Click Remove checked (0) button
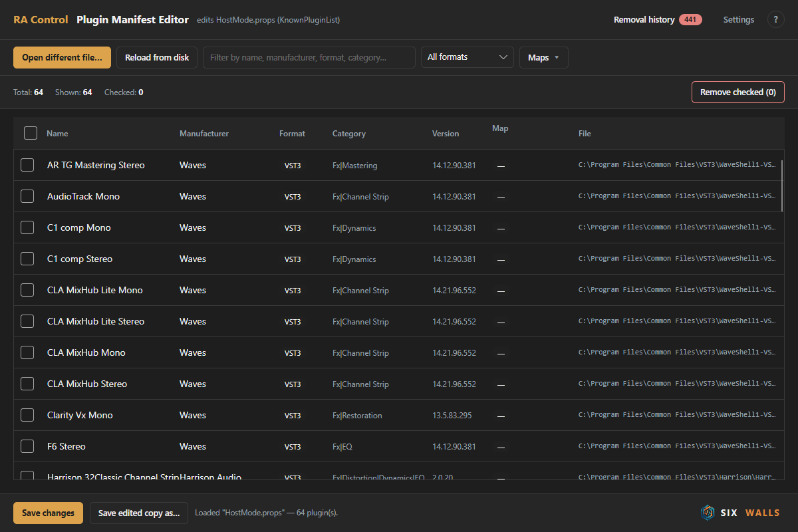 click(738, 92)
